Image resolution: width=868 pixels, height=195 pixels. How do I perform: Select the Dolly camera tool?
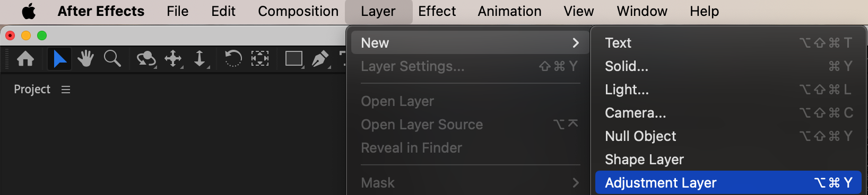coord(201,59)
